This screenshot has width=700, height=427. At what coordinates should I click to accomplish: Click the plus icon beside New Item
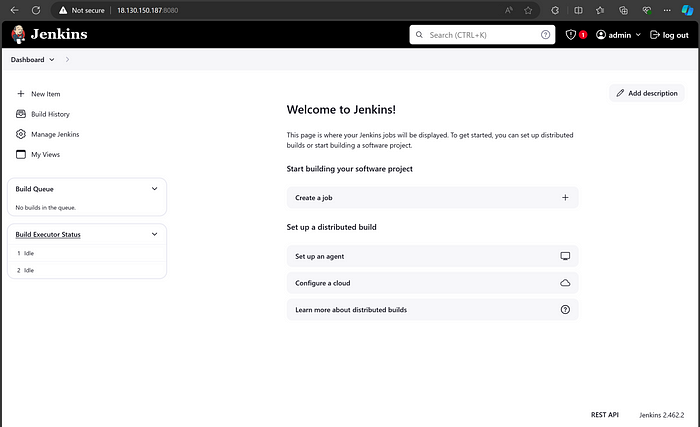(x=21, y=94)
